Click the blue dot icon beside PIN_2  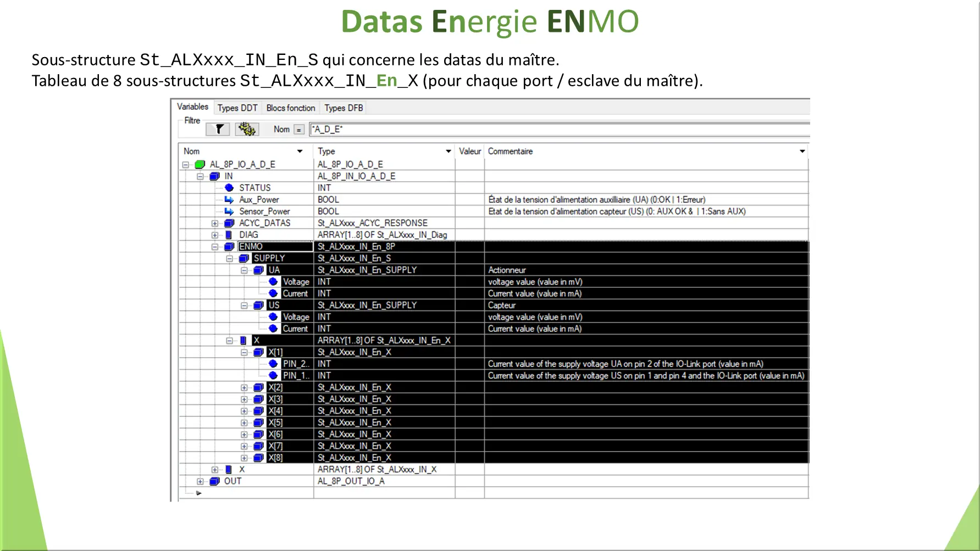tap(273, 364)
